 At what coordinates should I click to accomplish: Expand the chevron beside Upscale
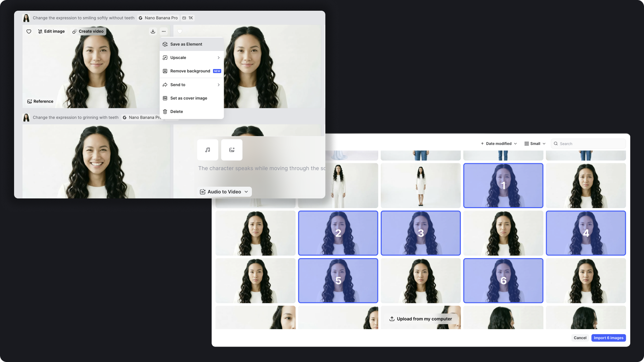[x=219, y=58]
